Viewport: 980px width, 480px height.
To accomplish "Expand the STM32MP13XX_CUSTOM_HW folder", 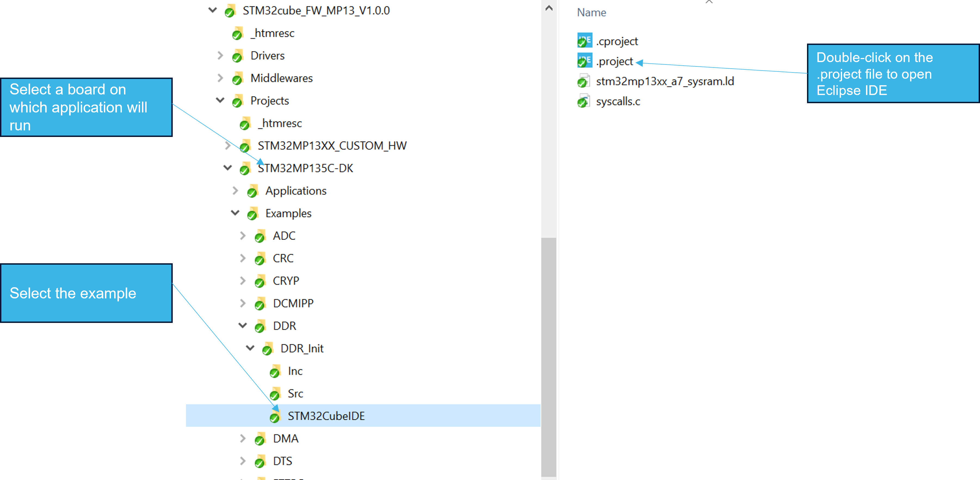I will click(x=227, y=145).
